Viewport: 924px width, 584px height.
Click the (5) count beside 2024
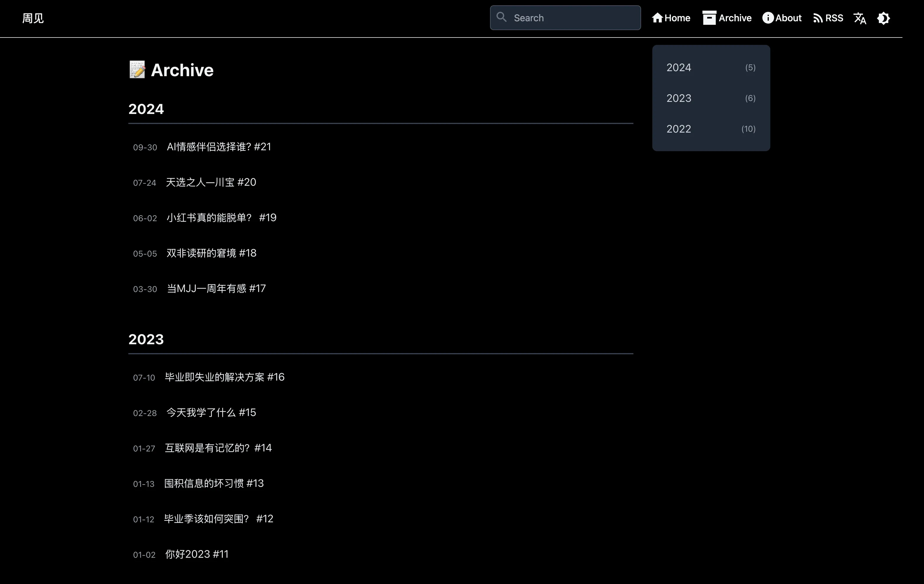[x=750, y=68]
